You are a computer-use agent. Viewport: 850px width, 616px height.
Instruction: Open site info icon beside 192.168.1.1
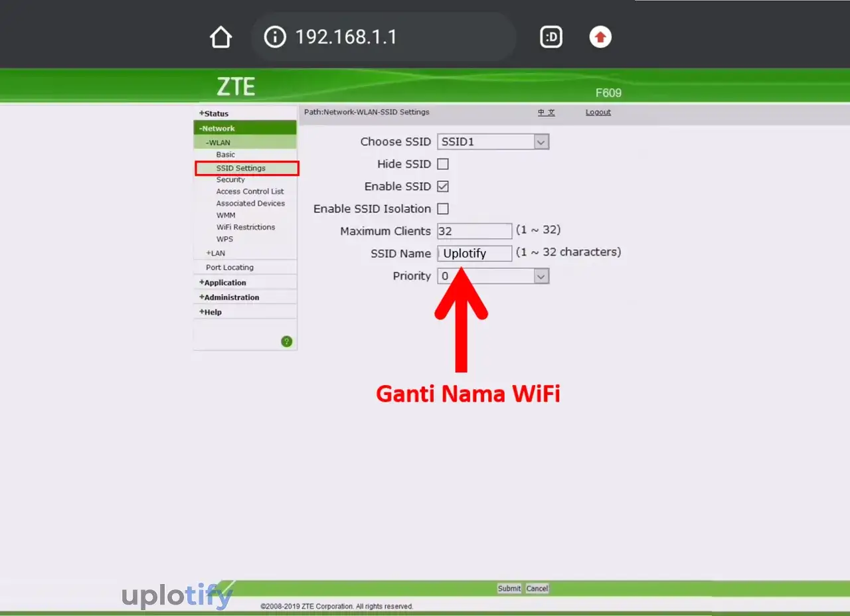click(x=275, y=37)
